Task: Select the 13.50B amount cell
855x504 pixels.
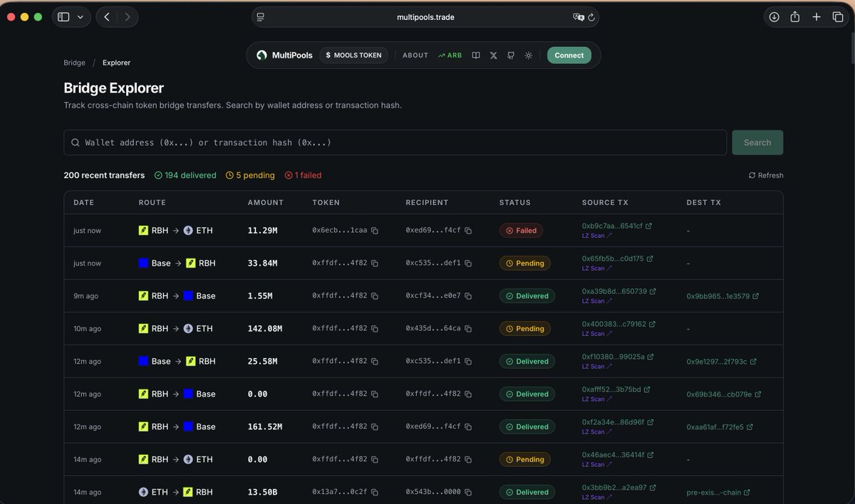Action: pos(262,493)
